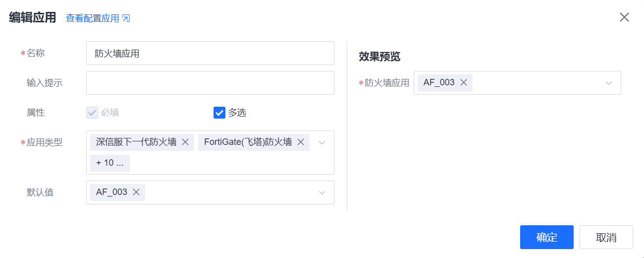The height and width of the screenshot is (258, 644).
Task: Click the 取消 button
Action: (x=606, y=237)
